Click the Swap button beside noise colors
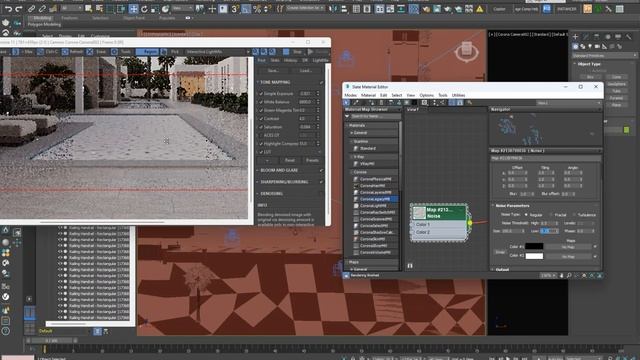The height and width of the screenshot is (360, 640). (x=500, y=252)
